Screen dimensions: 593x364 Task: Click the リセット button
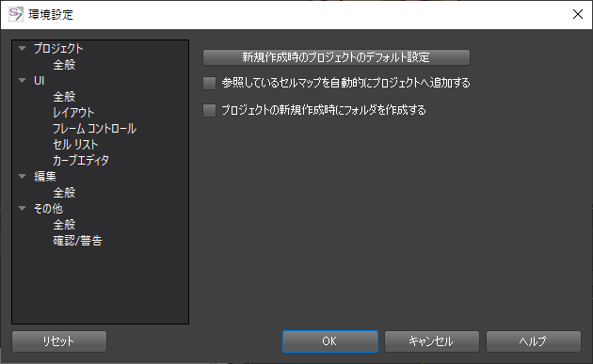coord(59,341)
